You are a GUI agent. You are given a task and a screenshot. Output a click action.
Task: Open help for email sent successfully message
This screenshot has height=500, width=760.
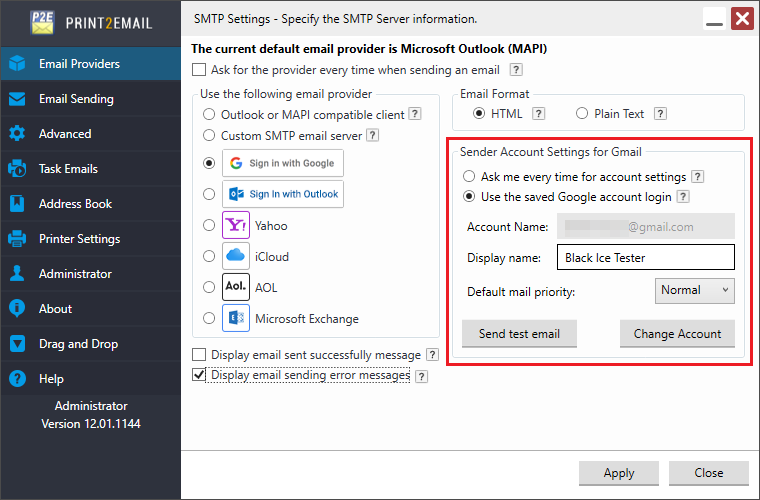(x=432, y=355)
